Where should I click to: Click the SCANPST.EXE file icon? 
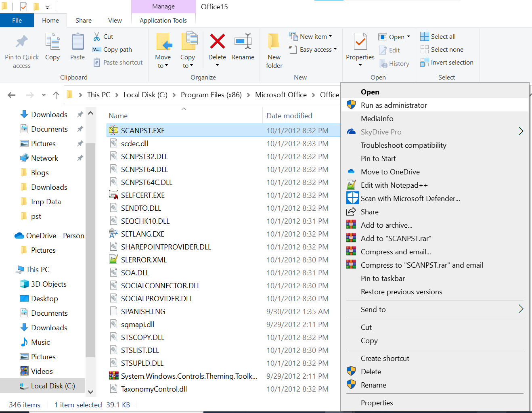pyautogui.click(x=114, y=130)
